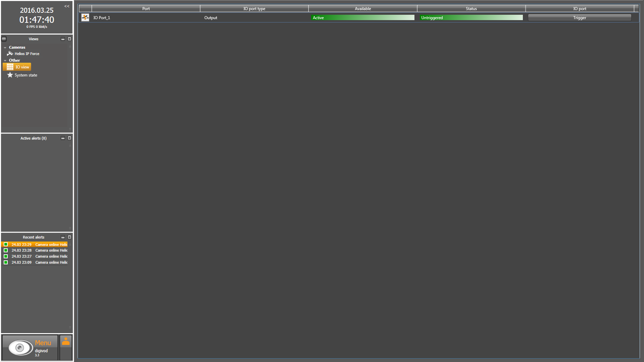This screenshot has width=644, height=362.
Task: Click the orange user profile icon
Action: 66,341
